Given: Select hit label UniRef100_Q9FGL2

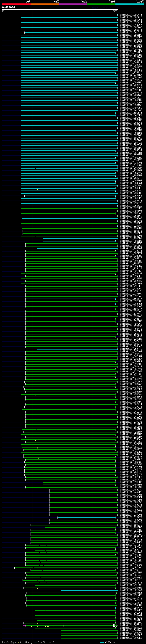Looking at the screenshot, I should pos(131,331).
